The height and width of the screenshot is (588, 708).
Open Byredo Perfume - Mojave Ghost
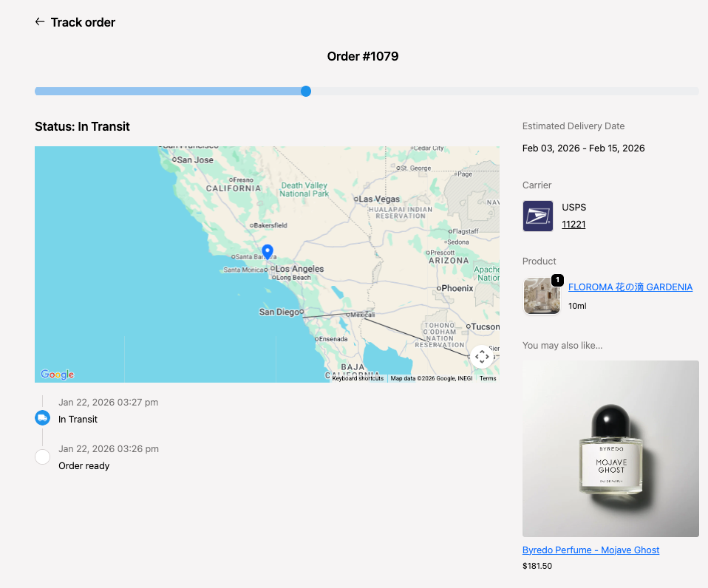pos(590,550)
